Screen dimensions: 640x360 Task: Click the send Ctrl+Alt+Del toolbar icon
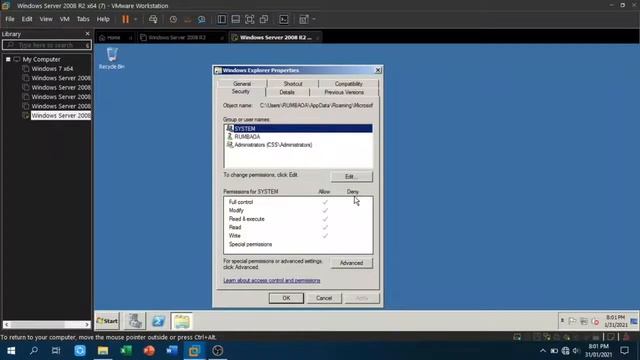[153, 19]
